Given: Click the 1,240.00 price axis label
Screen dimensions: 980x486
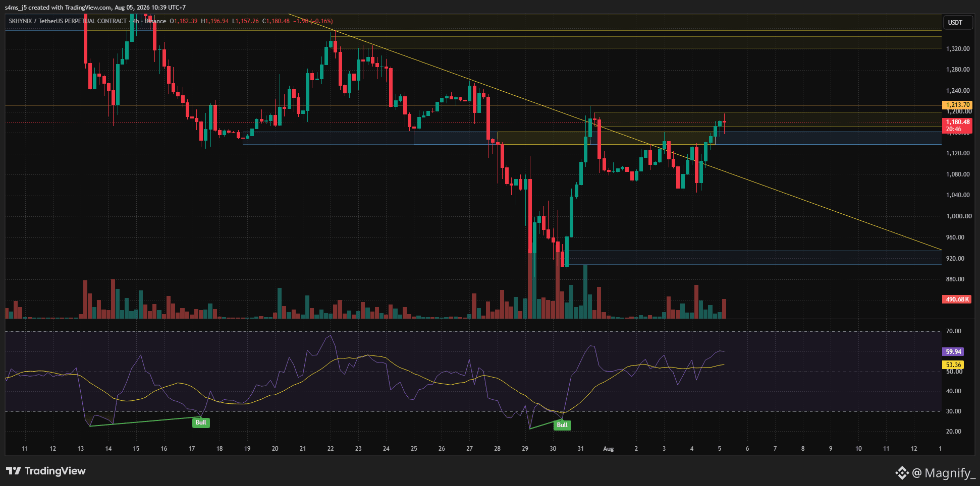Looking at the screenshot, I should [x=958, y=91].
